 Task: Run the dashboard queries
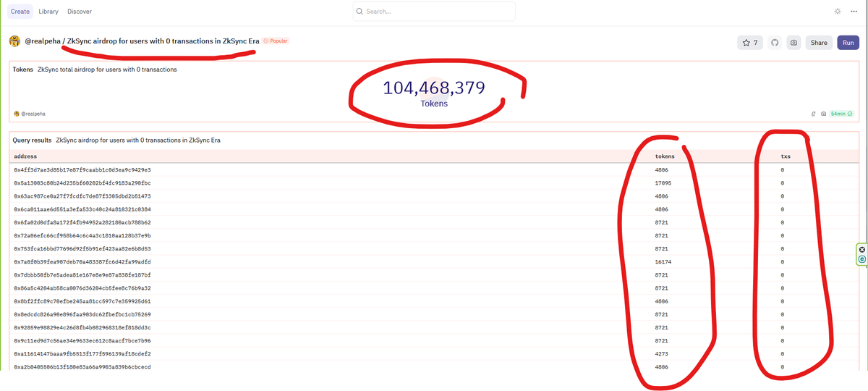point(848,43)
